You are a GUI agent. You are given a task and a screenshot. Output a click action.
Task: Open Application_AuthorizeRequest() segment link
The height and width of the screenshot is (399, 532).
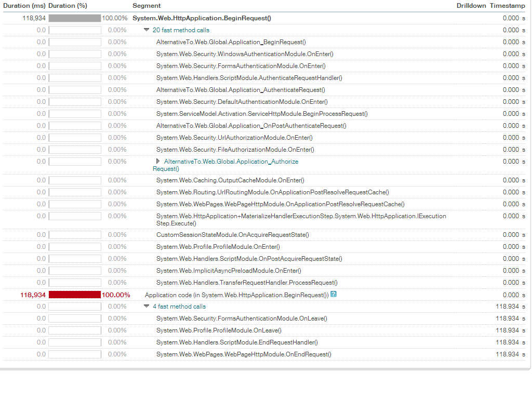(225, 165)
